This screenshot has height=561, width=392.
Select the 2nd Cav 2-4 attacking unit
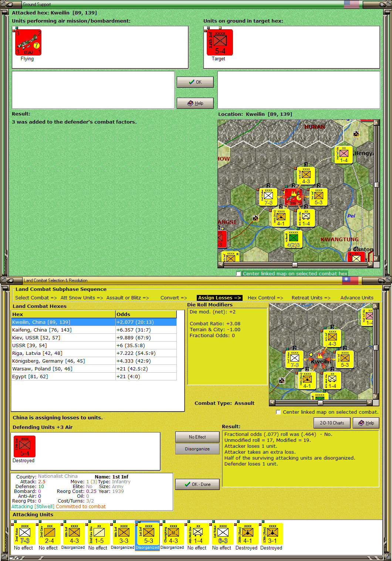[49, 534]
